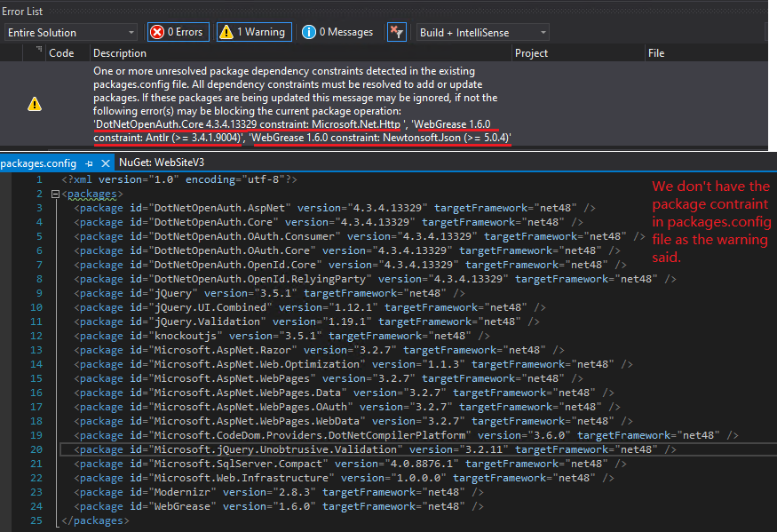Screen dimensions: 777x532
Task: Click line number 20 in the gutter
Action: (x=36, y=449)
